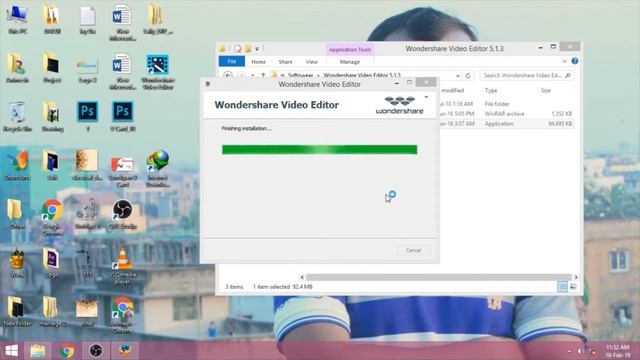640x360 pixels.
Task: Click the search magnifier icon in Explorer
Action: tap(568, 76)
